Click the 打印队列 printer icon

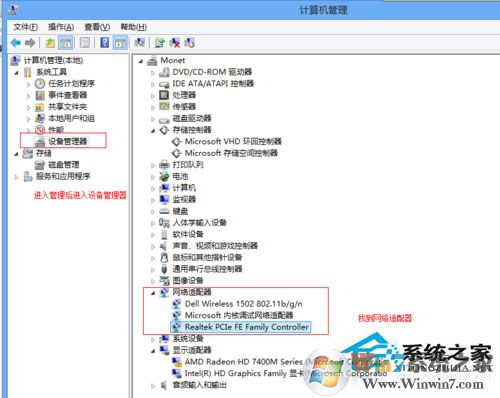164,165
